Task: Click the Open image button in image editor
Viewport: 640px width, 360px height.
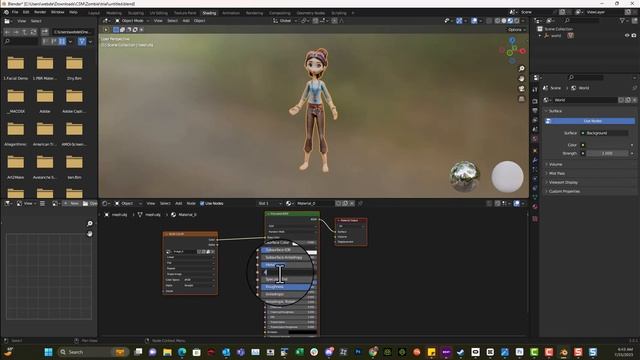Action: pyautogui.click(x=90, y=203)
